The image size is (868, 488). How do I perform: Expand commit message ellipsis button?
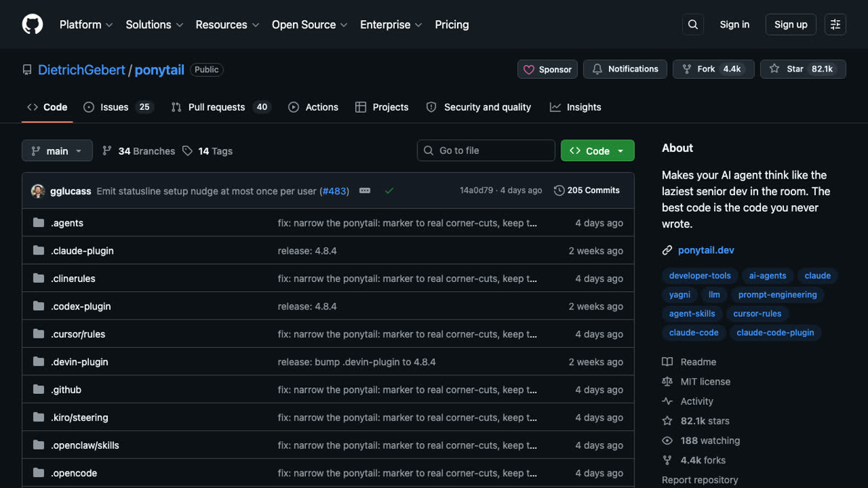(365, 191)
